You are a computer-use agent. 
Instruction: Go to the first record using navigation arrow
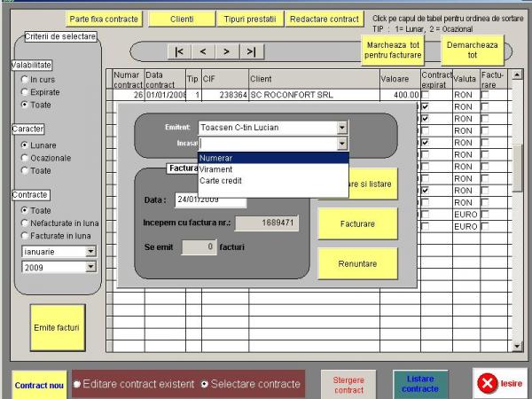click(x=180, y=51)
